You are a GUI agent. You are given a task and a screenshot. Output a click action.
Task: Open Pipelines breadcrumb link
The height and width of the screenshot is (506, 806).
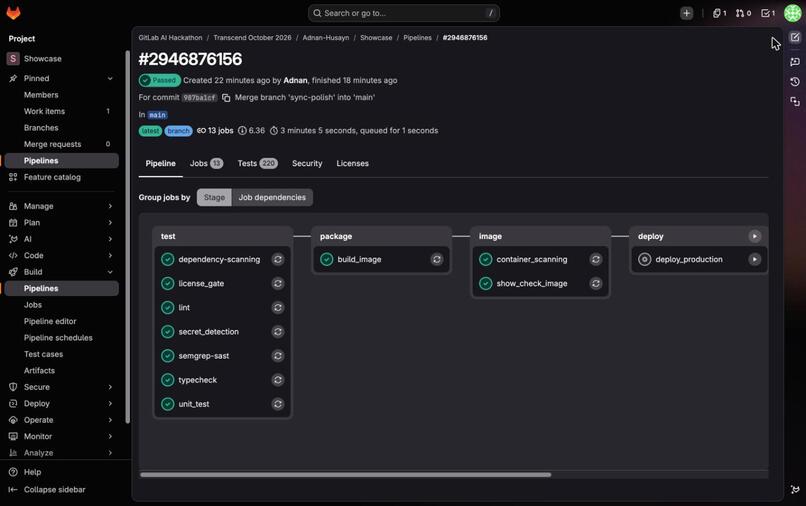click(x=417, y=38)
